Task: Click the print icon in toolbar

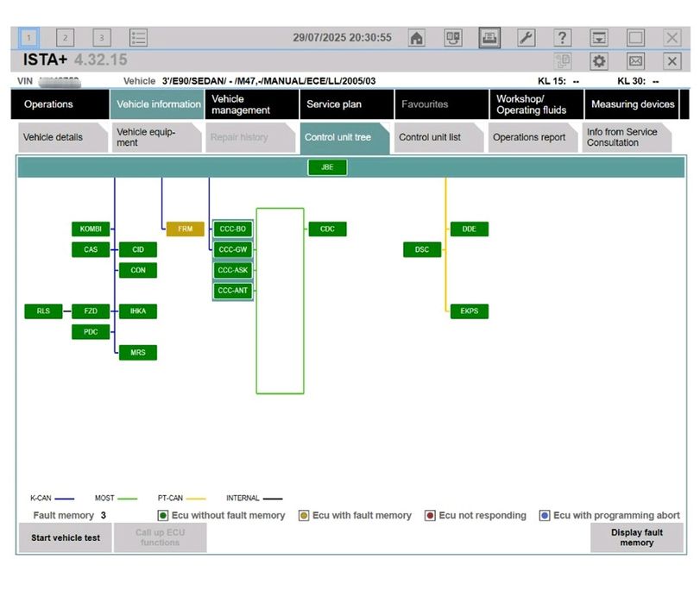Action: (x=489, y=37)
